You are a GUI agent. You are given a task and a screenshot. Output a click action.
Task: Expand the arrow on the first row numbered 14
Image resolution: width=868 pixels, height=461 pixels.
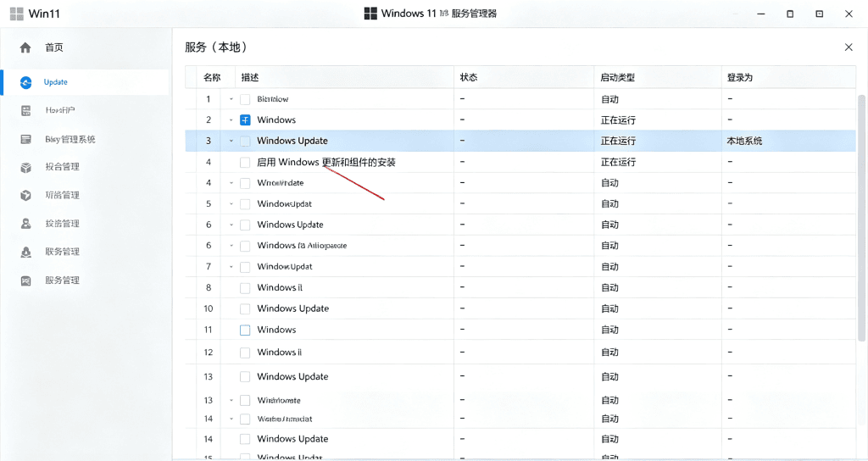(231, 419)
